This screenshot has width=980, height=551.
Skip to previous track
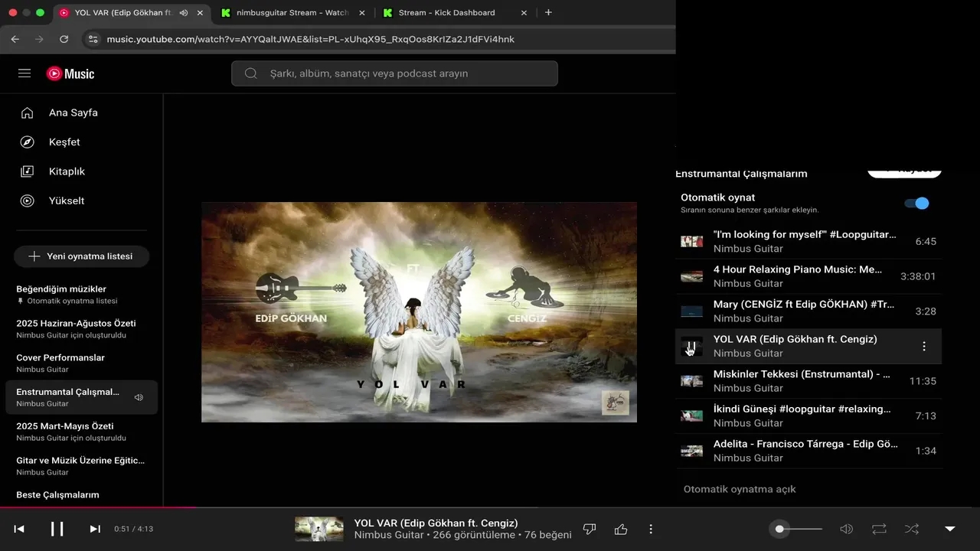(19, 529)
